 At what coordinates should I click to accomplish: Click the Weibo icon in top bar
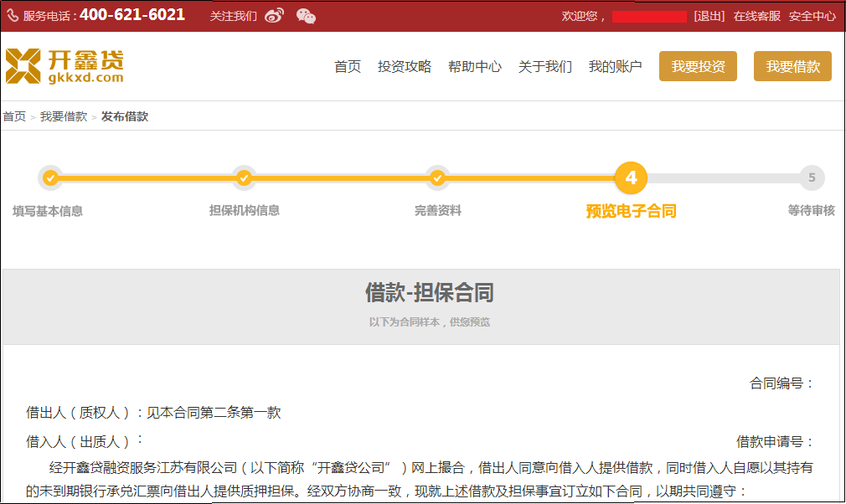point(274,16)
